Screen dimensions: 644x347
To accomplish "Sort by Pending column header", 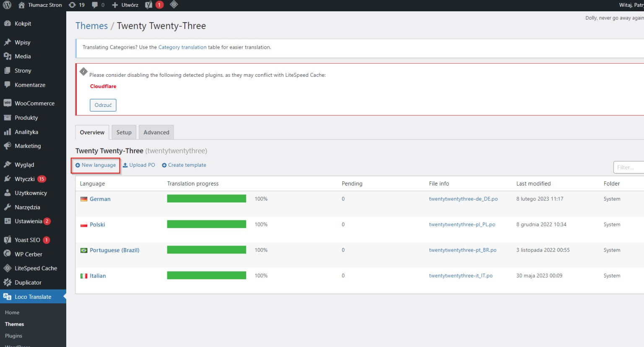I will click(x=352, y=184).
